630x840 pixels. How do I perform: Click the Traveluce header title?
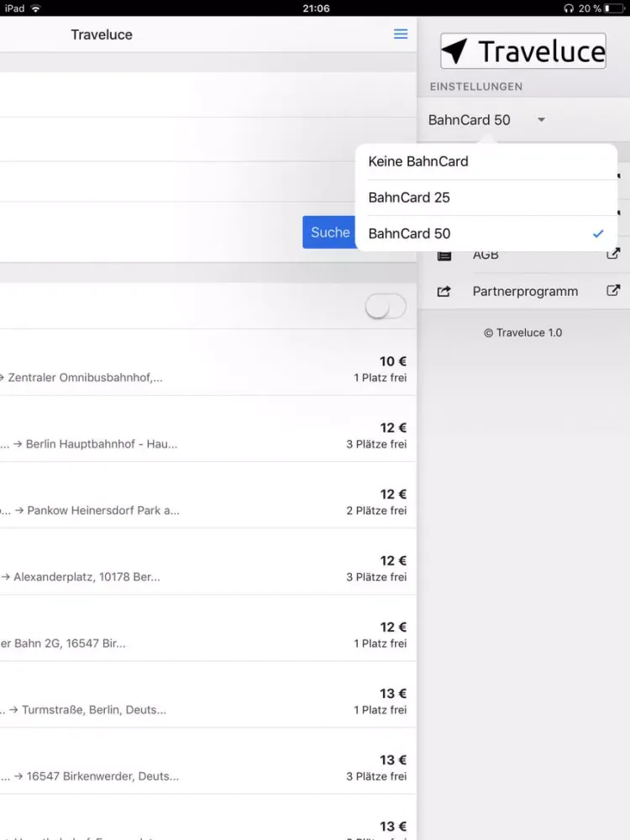tap(102, 34)
